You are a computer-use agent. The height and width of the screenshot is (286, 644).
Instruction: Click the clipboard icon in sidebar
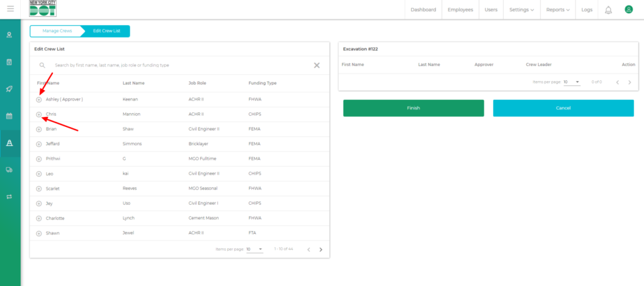pyautogui.click(x=9, y=62)
